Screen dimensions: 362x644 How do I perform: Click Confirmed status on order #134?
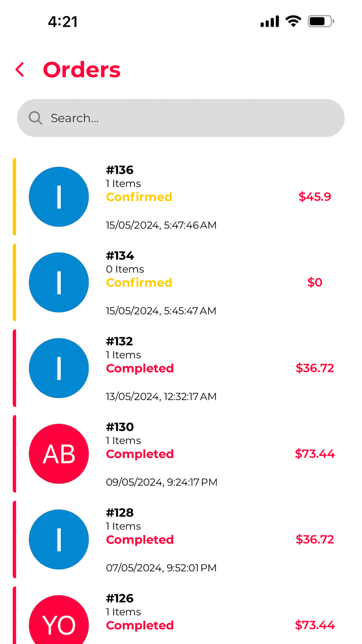pyautogui.click(x=139, y=283)
